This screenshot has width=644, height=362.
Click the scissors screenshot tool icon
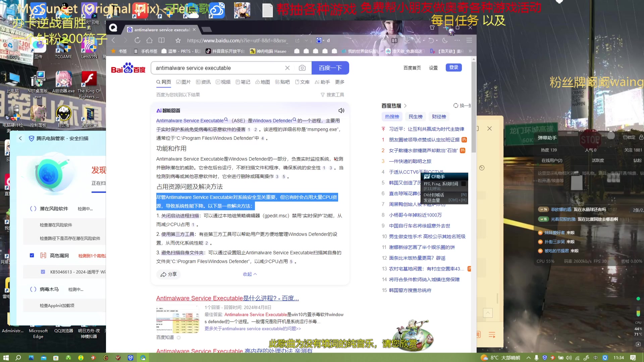pos(418,41)
